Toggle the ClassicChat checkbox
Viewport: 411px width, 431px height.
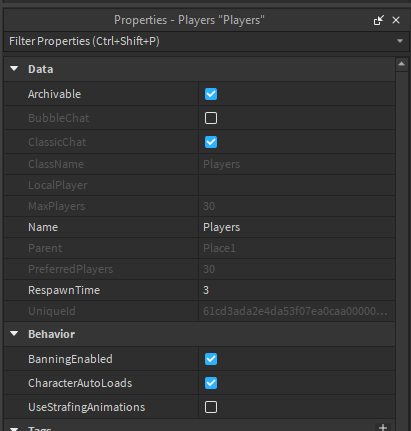click(211, 142)
